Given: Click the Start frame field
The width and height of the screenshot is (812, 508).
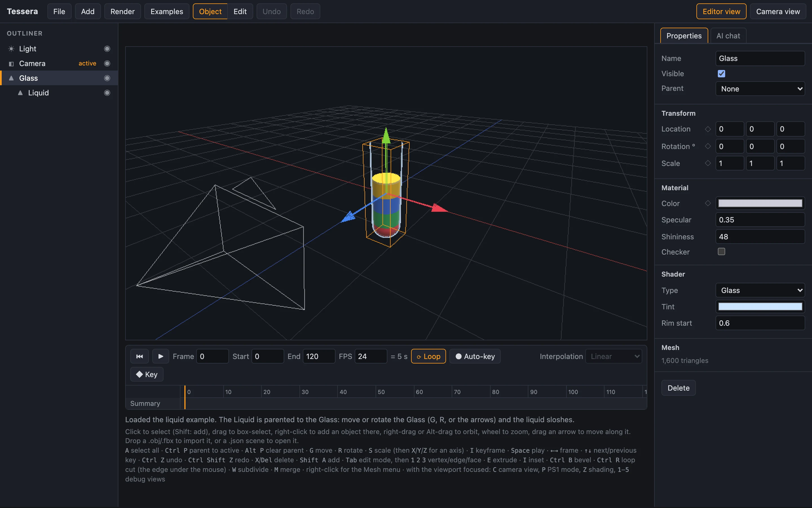Looking at the screenshot, I should click(x=267, y=356).
